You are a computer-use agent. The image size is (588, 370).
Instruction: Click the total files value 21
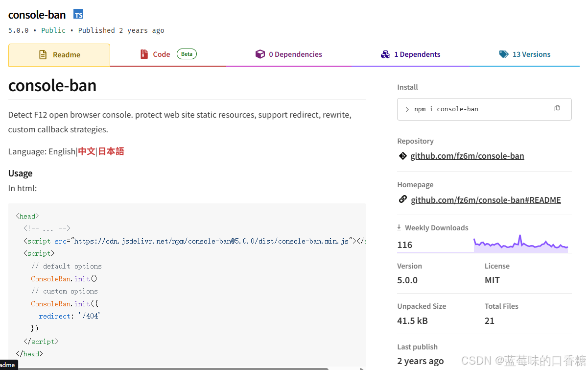pos(490,321)
